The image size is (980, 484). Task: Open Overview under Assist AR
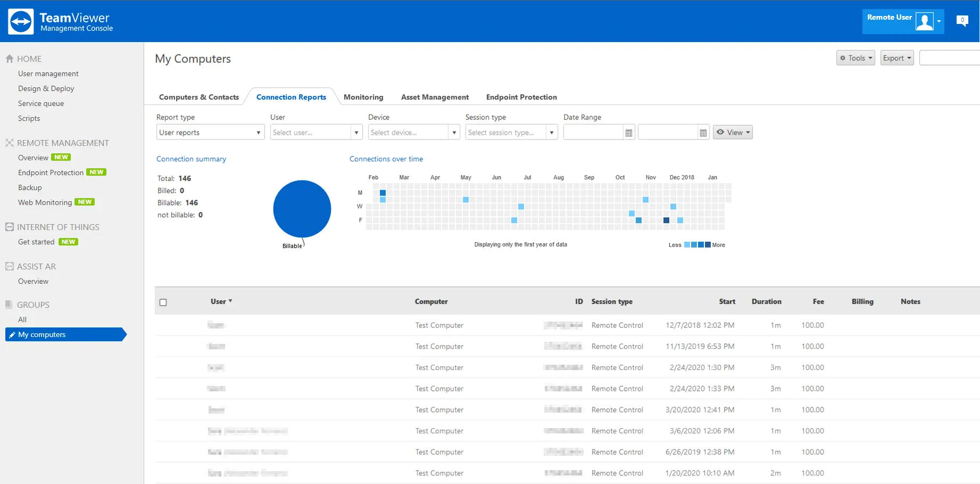pos(33,281)
